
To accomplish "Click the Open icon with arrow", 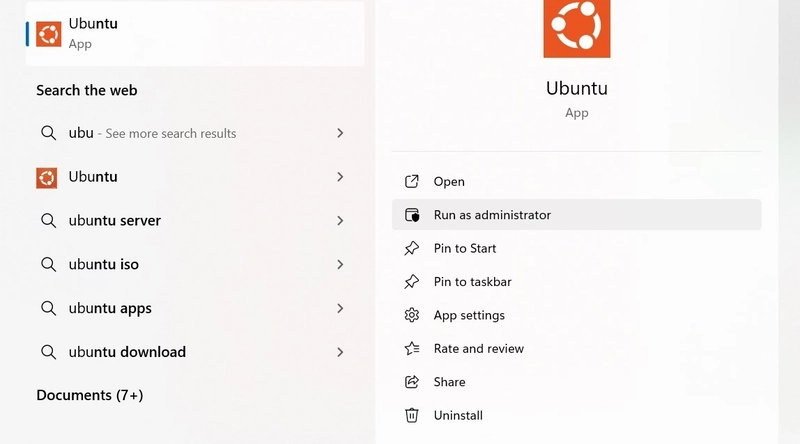I will (x=412, y=181).
